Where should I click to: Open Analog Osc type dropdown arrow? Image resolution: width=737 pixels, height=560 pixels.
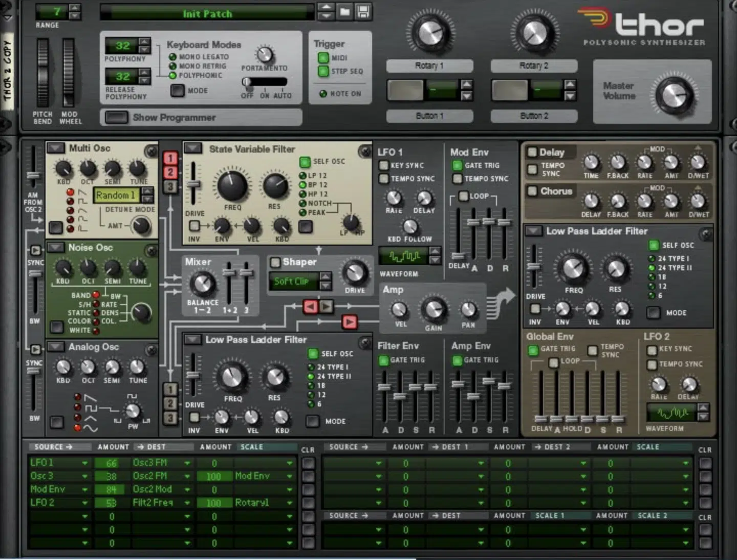(56, 347)
